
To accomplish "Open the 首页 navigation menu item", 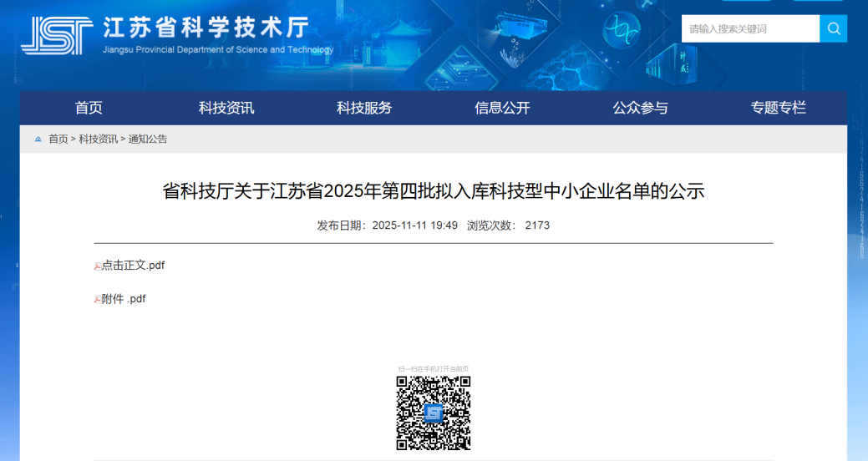I will pyautogui.click(x=89, y=108).
